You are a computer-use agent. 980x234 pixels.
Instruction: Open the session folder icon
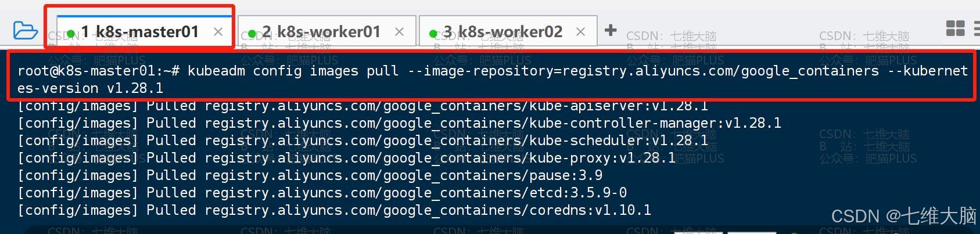click(26, 30)
